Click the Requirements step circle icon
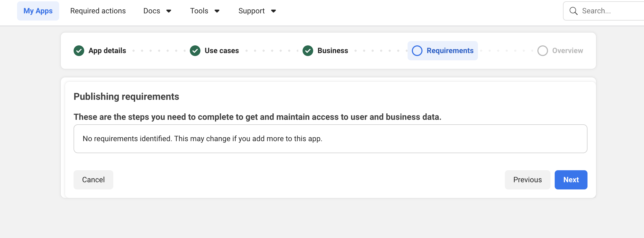644x238 pixels. point(417,51)
